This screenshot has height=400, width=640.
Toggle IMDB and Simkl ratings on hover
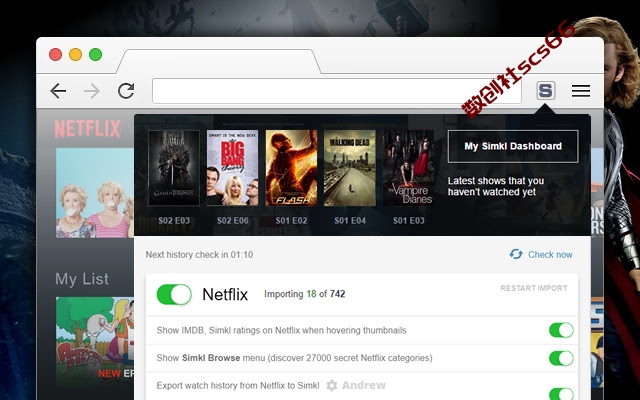(x=561, y=330)
